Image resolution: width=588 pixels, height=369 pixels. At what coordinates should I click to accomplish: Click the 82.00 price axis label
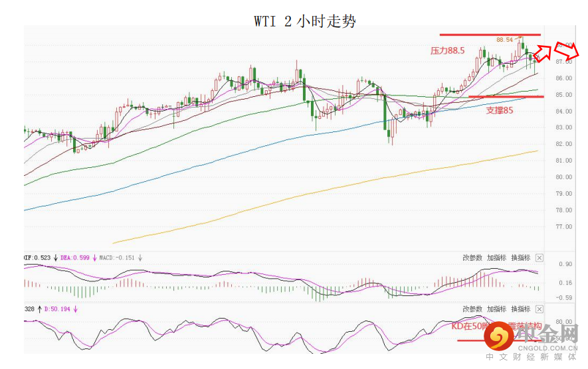pos(563,144)
